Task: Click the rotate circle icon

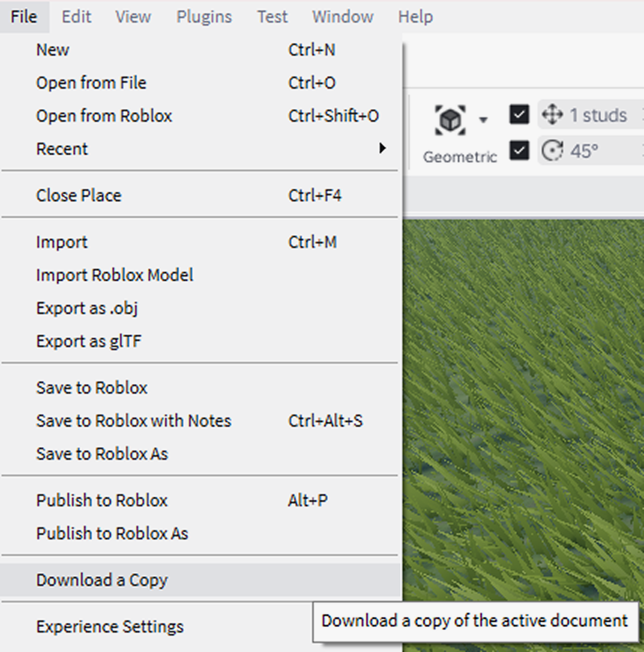Action: tap(552, 150)
